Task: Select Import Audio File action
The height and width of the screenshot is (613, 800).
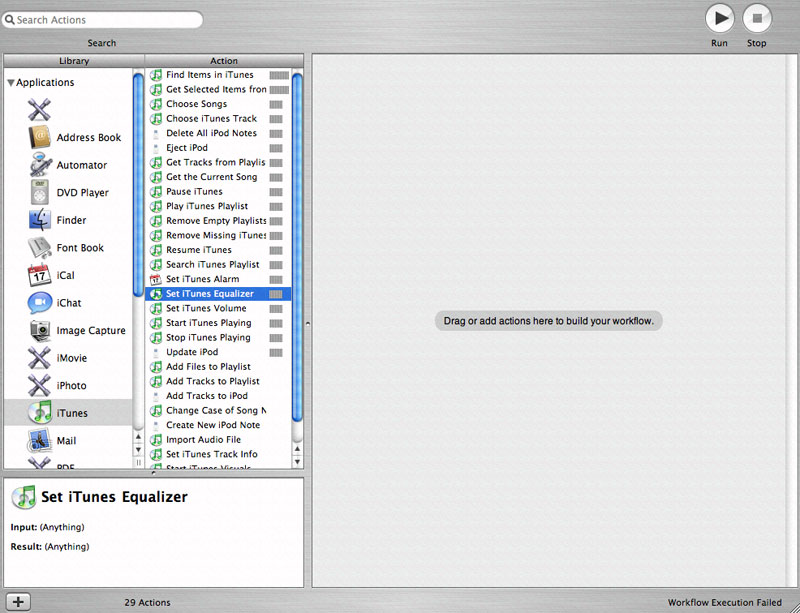Action: (218, 440)
